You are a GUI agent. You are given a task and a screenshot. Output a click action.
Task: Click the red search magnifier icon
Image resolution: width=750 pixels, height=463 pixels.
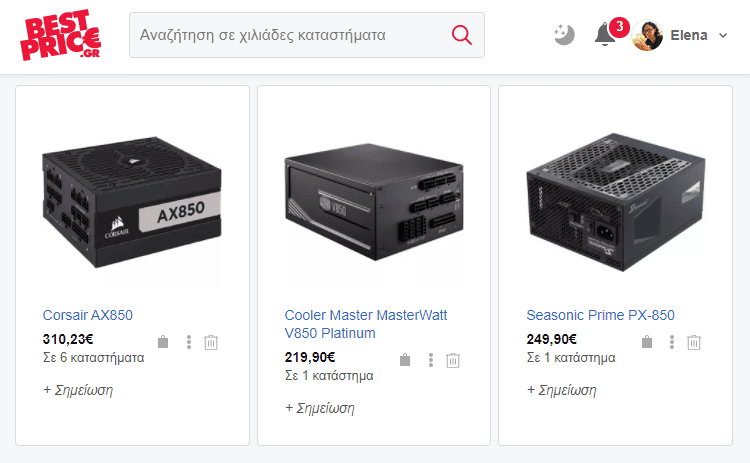[462, 35]
